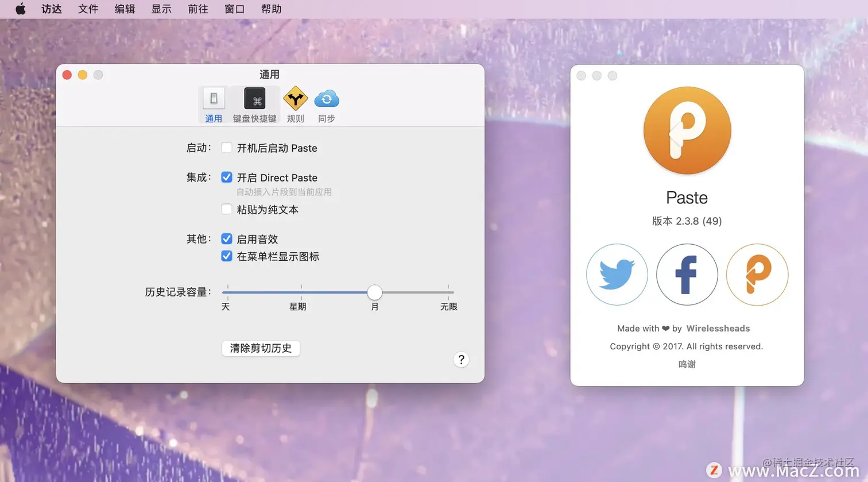This screenshot has height=482, width=868.
Task: Open Twitter link in About Paste window
Action: (617, 275)
